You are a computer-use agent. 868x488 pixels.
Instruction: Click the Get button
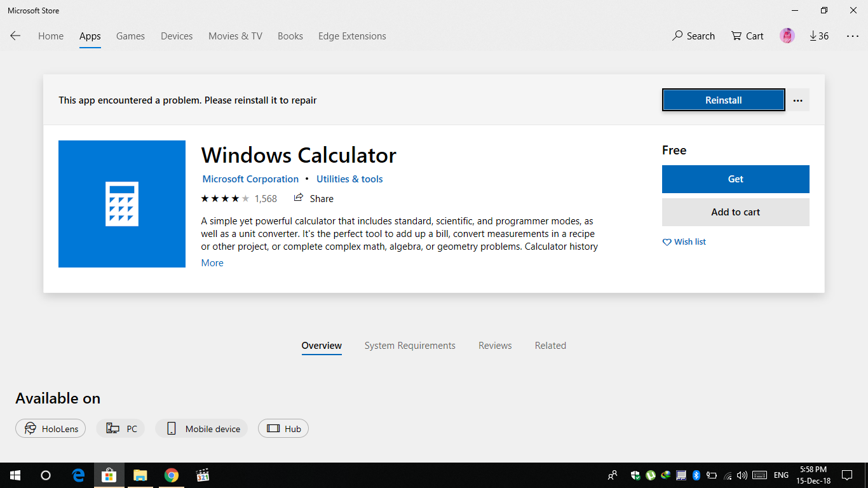(736, 179)
